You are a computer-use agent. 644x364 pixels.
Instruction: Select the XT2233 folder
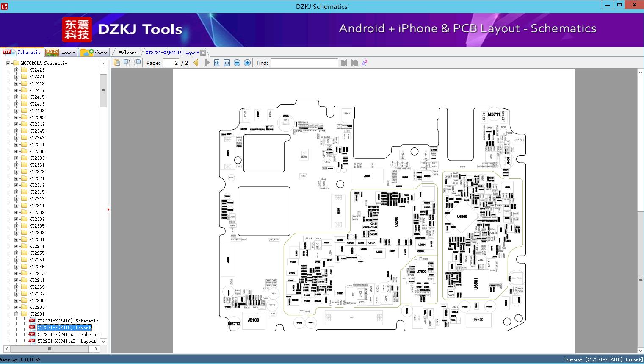point(37,307)
